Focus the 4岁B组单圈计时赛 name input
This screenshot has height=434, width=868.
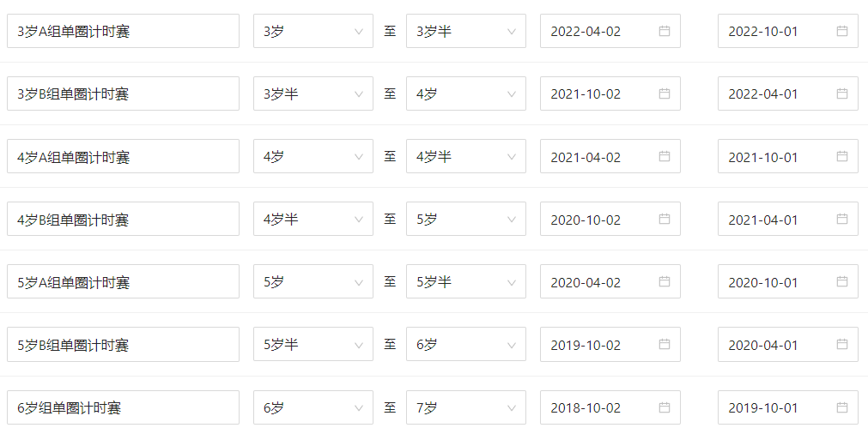pyautogui.click(x=123, y=220)
